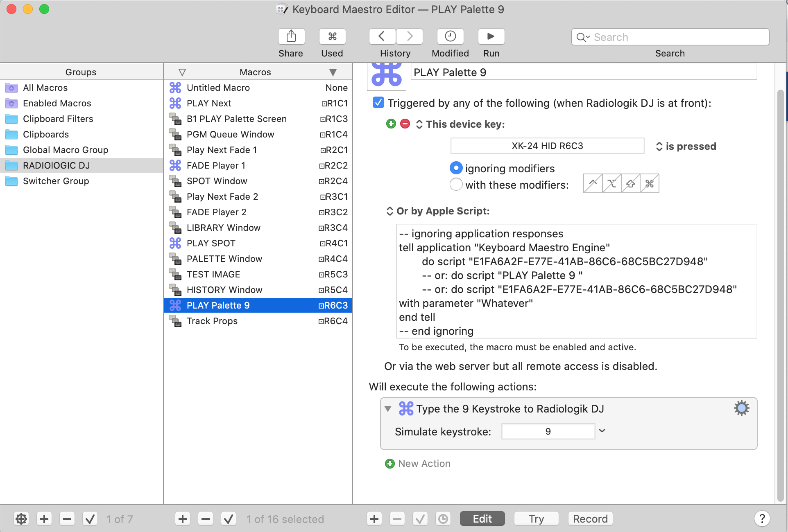Click the Record button
Viewport: 788px width, 532px height.
[x=590, y=518]
